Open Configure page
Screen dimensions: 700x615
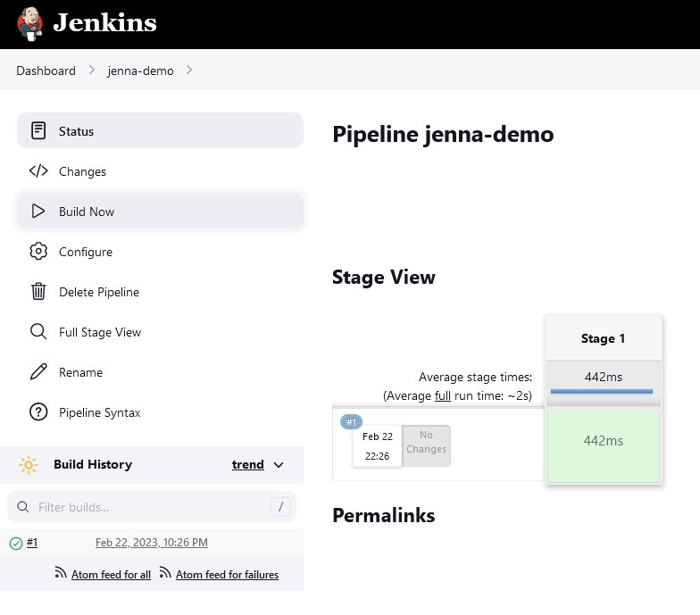coord(161,252)
